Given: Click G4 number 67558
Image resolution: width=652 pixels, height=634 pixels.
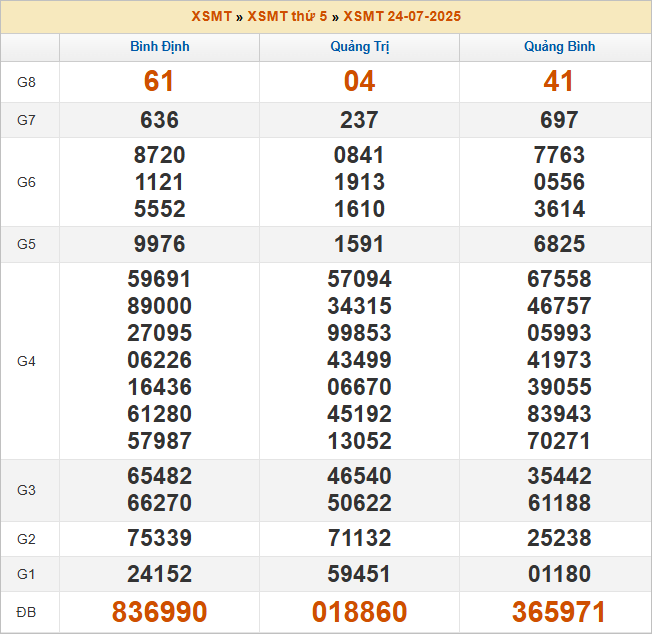Looking at the screenshot, I should (x=559, y=279).
